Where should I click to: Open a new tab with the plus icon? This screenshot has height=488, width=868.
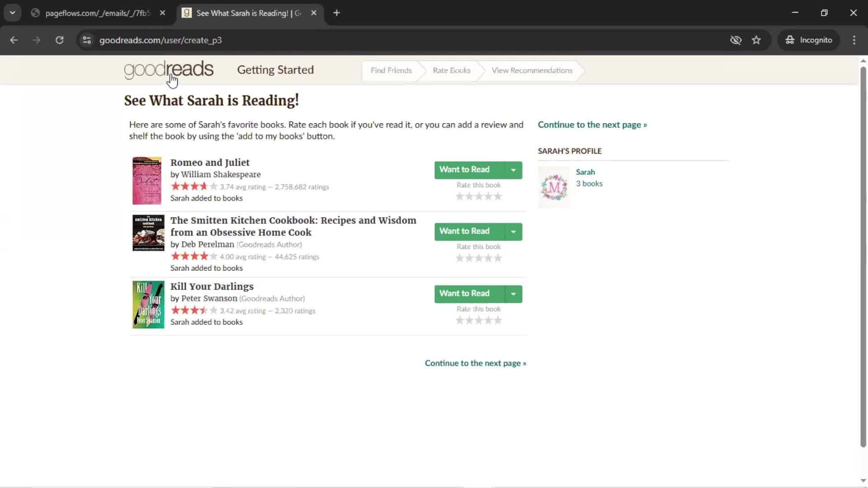point(336,13)
